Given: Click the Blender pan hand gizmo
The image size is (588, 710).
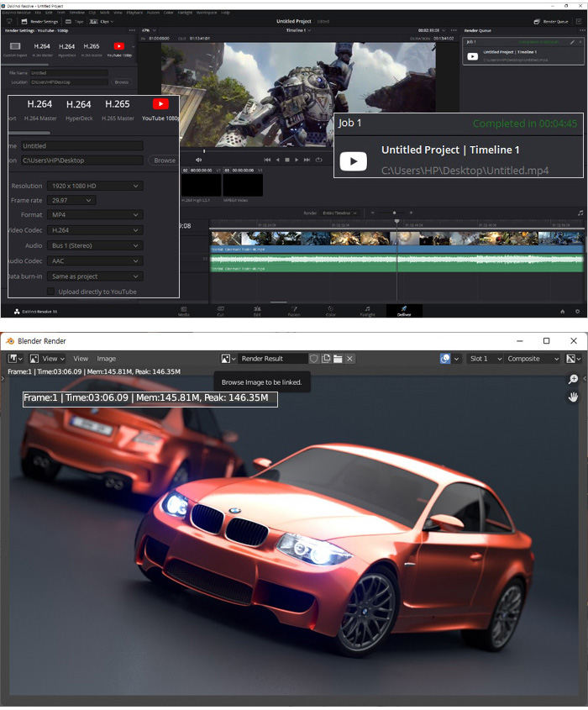Looking at the screenshot, I should coord(573,397).
